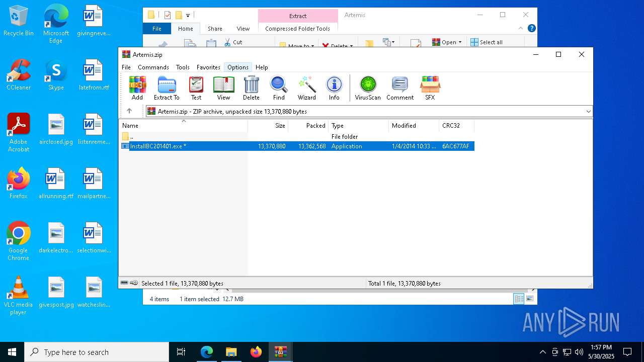Click the WinRAR taskbar icon

point(280,352)
